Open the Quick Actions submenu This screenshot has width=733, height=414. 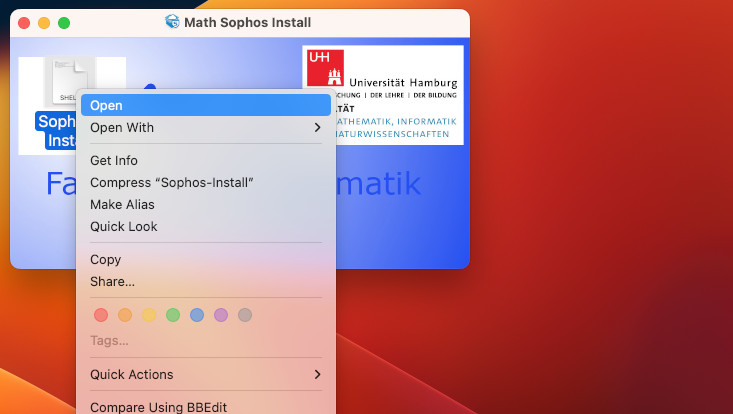(x=206, y=374)
